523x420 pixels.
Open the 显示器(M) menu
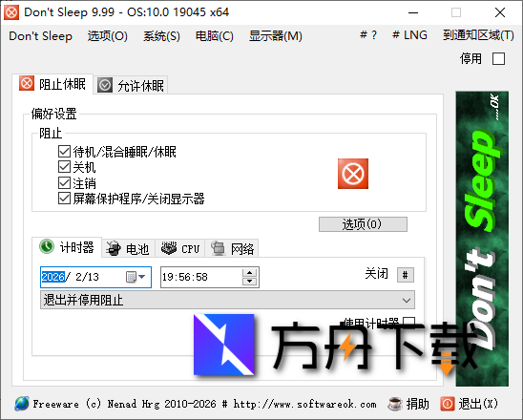[x=276, y=35]
